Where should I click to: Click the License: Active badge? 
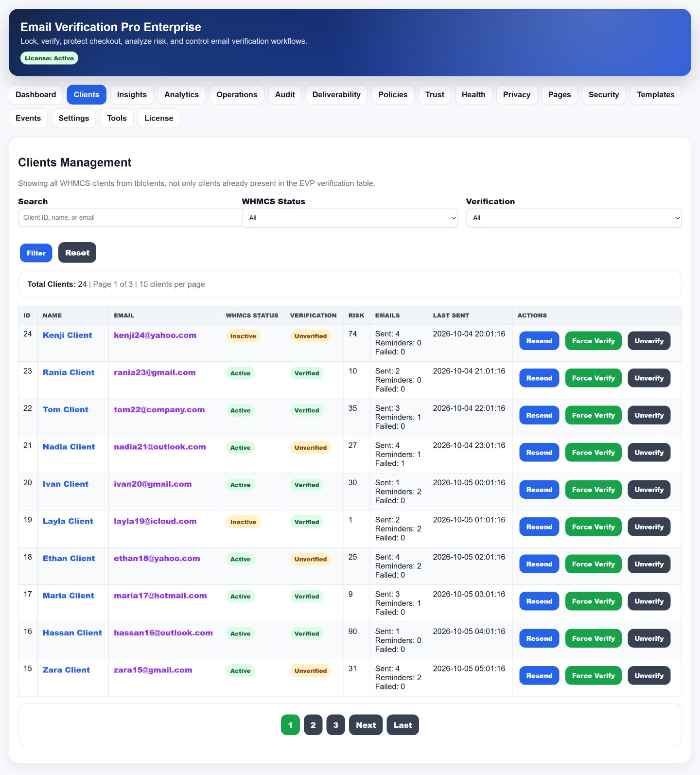(x=49, y=58)
